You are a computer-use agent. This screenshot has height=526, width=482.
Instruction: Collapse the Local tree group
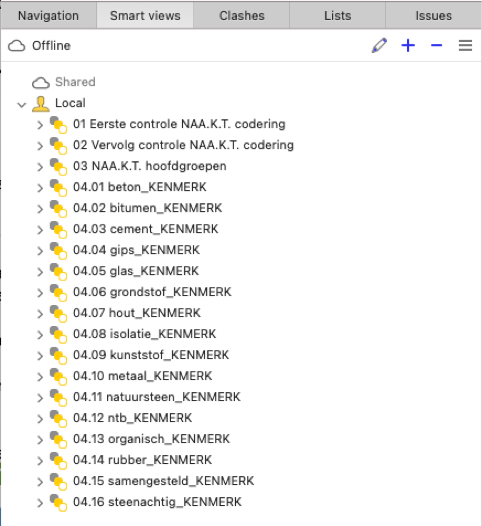[22, 105]
